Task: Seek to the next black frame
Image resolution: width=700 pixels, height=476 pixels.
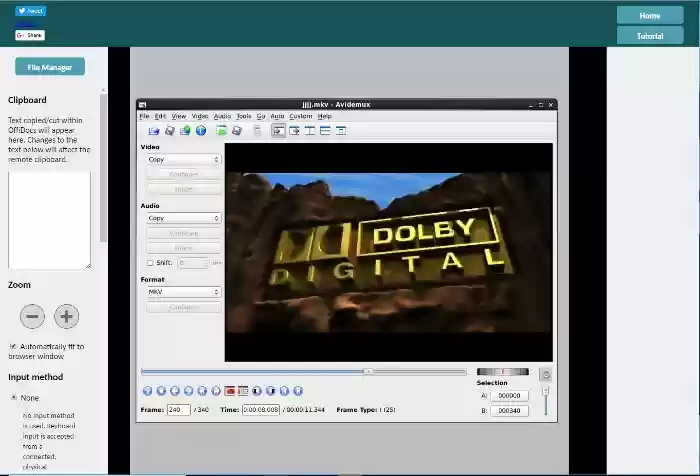Action: (x=271, y=391)
